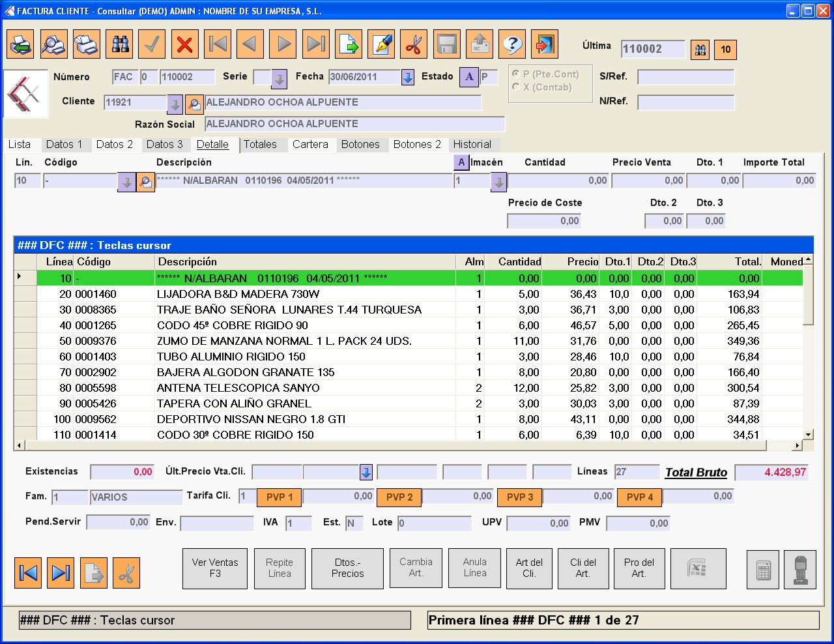Click the Dtos.-Precios button
This screenshot has width=834, height=644.
coord(348,568)
